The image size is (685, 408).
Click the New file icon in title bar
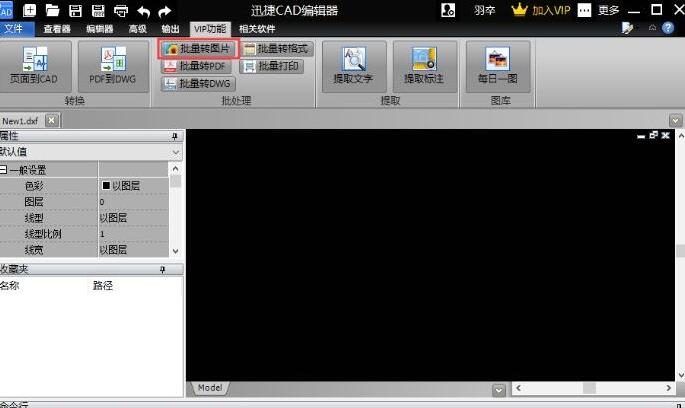[29, 10]
